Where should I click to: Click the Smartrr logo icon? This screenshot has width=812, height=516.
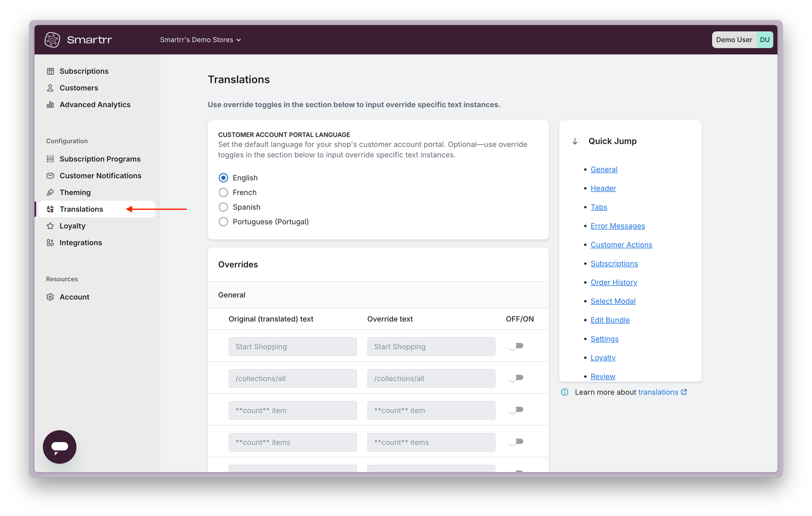pyautogui.click(x=52, y=39)
